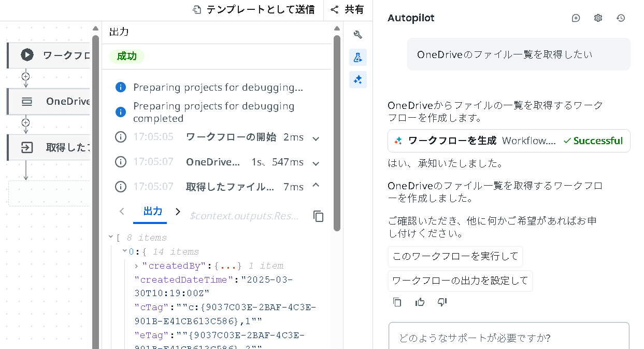Viewport: 644px width, 349px height.
Task: Click 共有 button
Action: [347, 9]
